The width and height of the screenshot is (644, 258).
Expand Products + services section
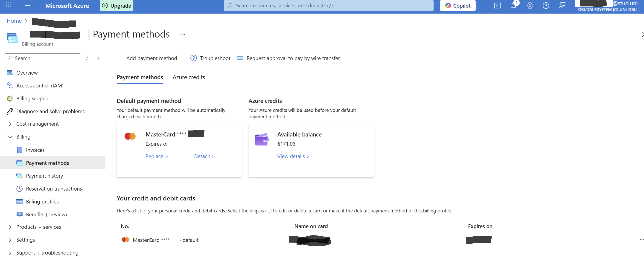[10, 227]
